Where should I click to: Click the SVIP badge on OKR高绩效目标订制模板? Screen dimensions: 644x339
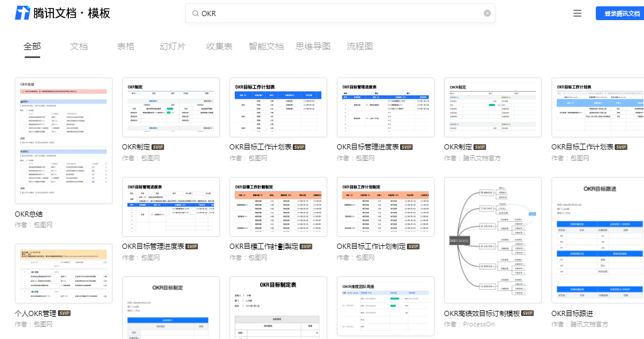(526, 315)
